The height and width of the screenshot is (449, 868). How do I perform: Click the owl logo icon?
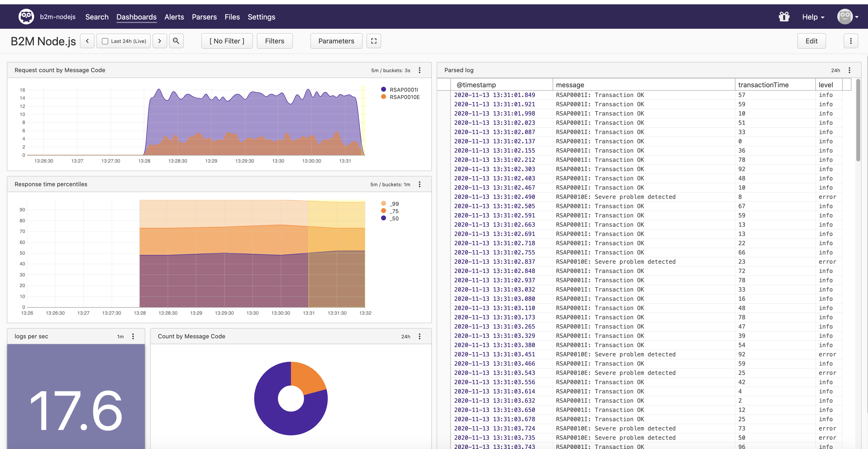click(x=26, y=17)
